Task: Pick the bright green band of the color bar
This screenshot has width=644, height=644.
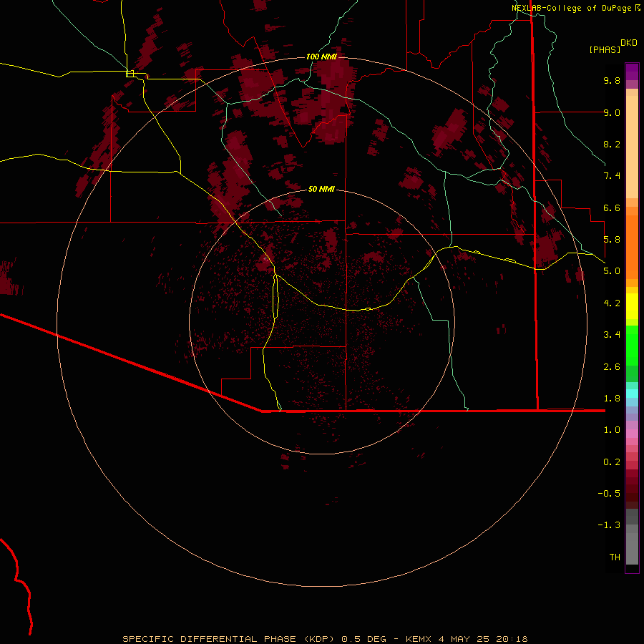Action: [632, 346]
